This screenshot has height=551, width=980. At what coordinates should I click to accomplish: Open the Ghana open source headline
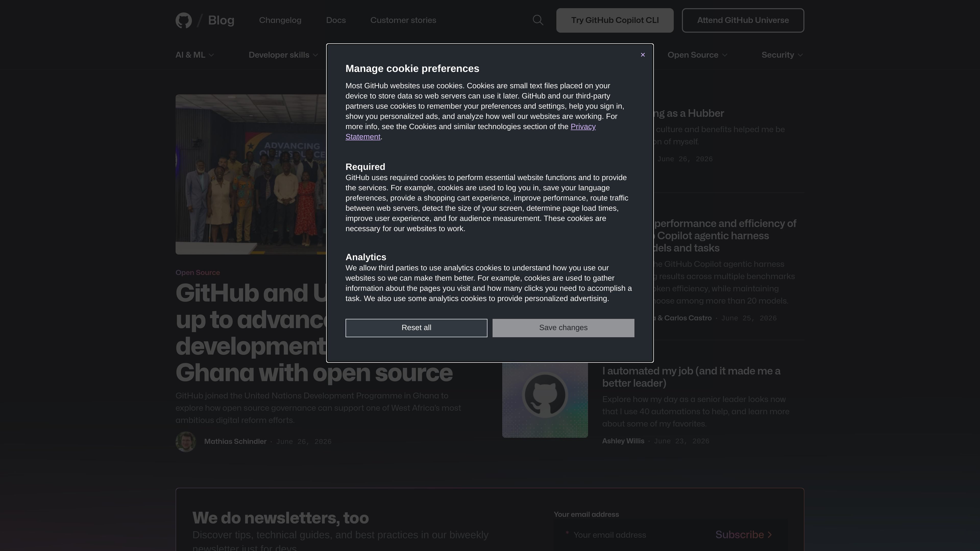point(314,332)
